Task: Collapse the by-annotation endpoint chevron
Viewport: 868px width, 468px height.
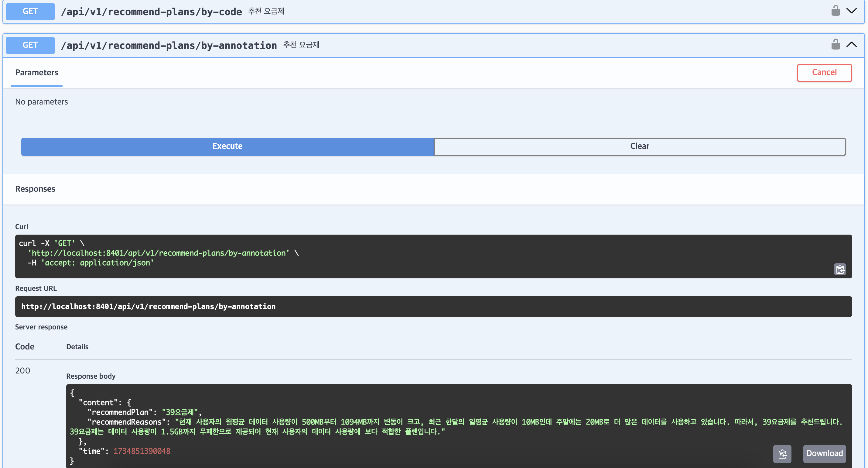Action: coord(852,44)
